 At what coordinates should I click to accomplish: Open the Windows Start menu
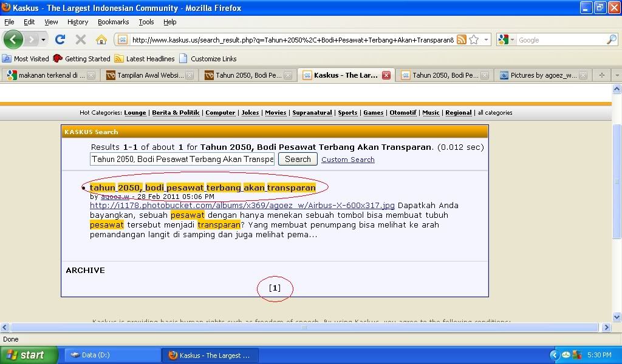point(29,355)
